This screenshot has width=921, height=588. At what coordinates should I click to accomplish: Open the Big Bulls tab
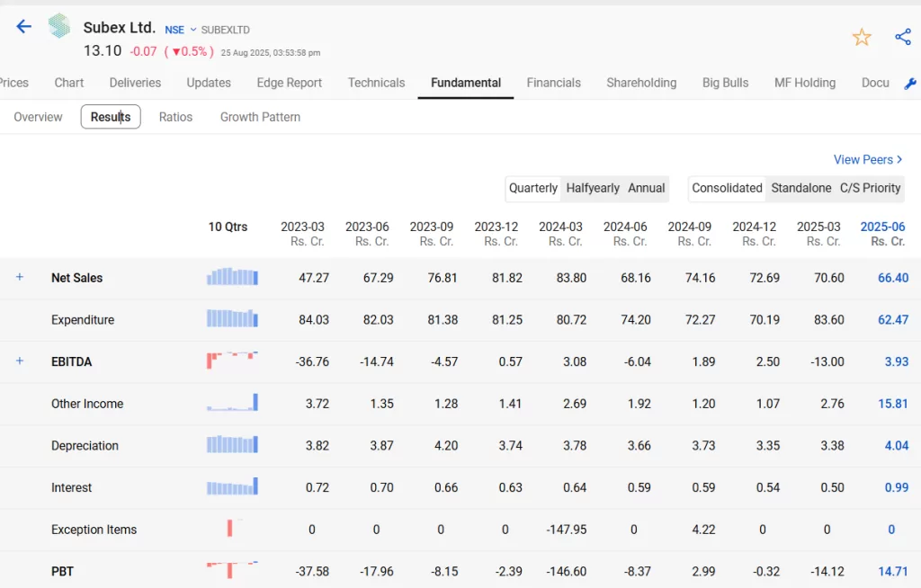pos(726,83)
